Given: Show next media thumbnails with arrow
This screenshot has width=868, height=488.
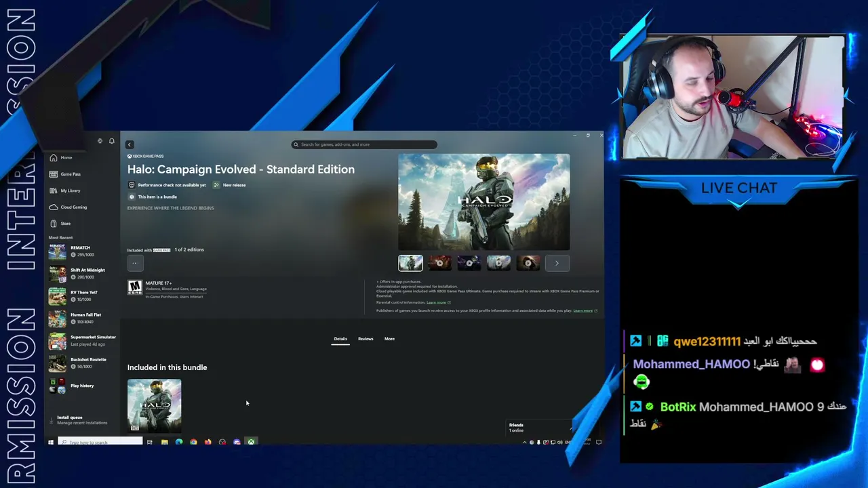Looking at the screenshot, I should pyautogui.click(x=557, y=263).
